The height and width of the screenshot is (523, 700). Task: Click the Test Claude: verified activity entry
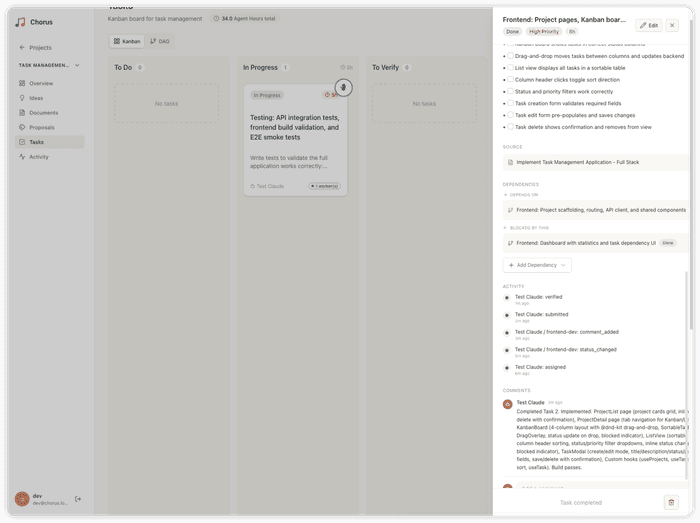point(539,297)
